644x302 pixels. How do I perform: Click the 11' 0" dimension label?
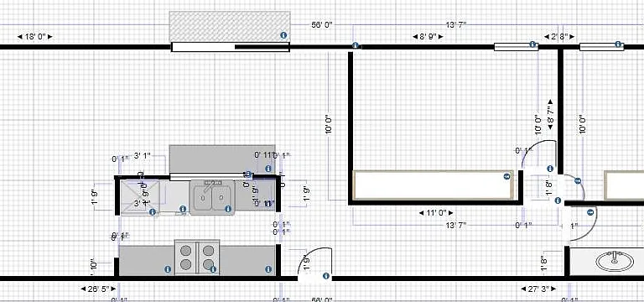436,213
